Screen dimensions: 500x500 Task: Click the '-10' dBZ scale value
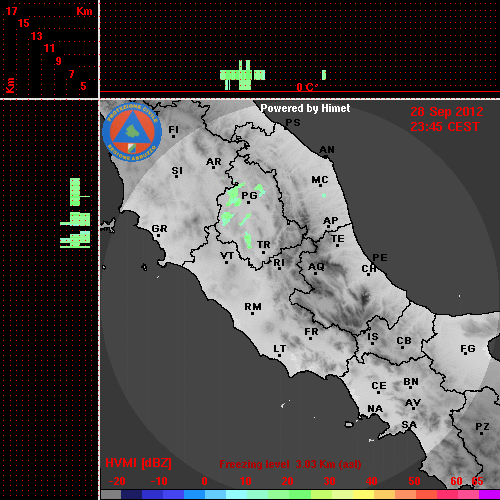[x=159, y=481]
